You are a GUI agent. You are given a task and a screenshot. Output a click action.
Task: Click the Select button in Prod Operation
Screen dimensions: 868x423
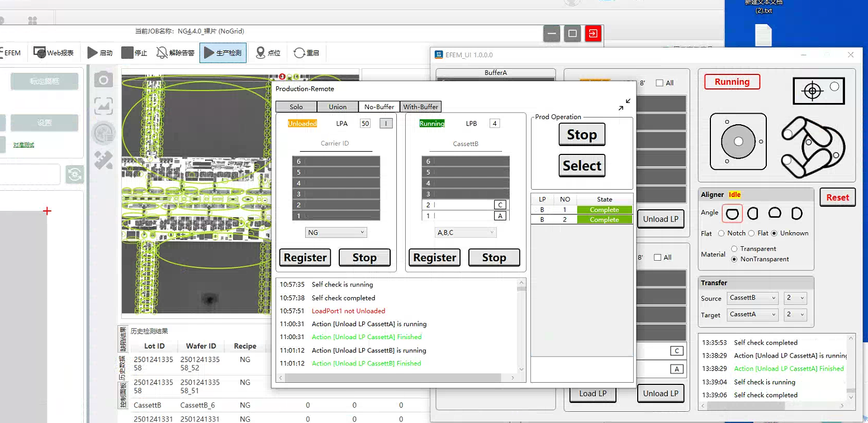click(x=582, y=166)
